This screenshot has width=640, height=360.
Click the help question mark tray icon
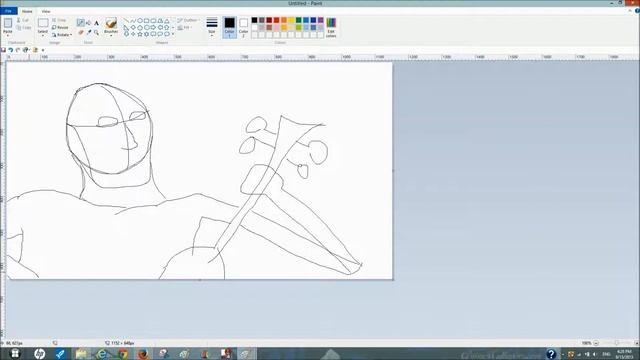[x=551, y=354]
